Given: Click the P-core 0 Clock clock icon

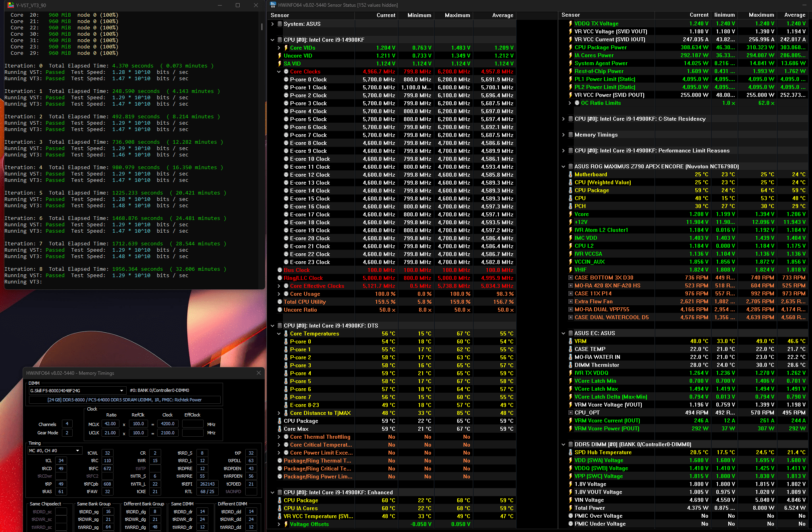Looking at the screenshot, I should (286, 79).
